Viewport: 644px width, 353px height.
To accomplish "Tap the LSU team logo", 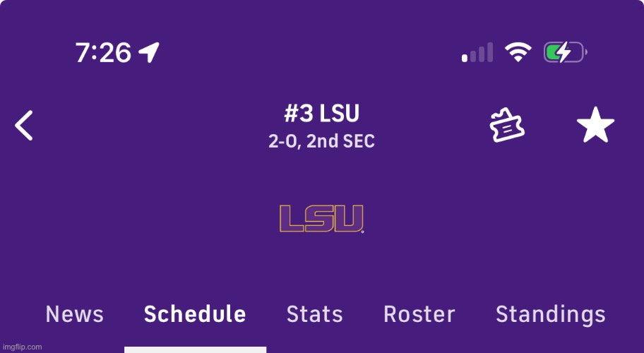I will point(321,218).
